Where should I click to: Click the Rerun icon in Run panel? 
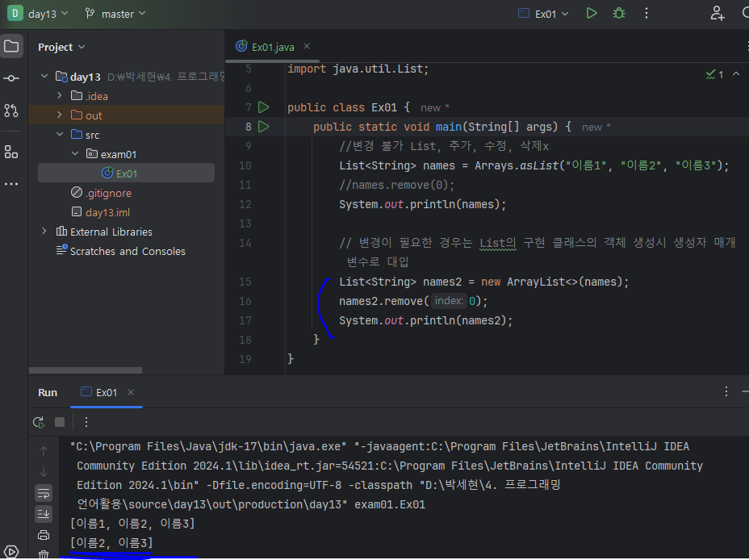(x=38, y=422)
